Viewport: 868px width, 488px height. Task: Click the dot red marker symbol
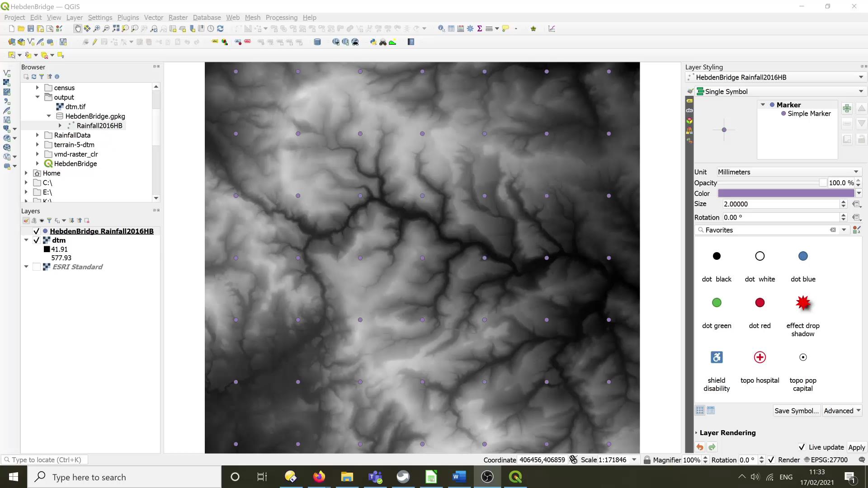[x=760, y=302]
